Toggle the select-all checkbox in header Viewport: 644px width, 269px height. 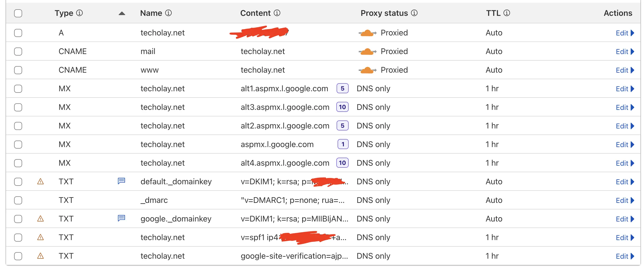point(18,13)
